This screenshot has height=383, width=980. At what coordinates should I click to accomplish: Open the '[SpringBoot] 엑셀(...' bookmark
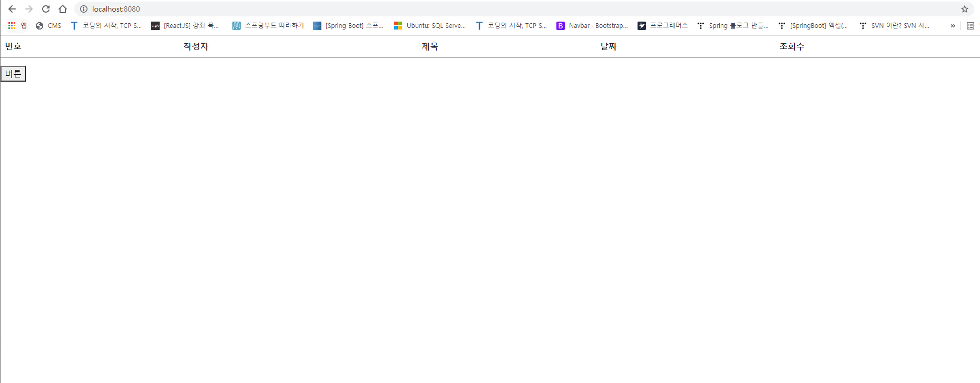[813, 25]
